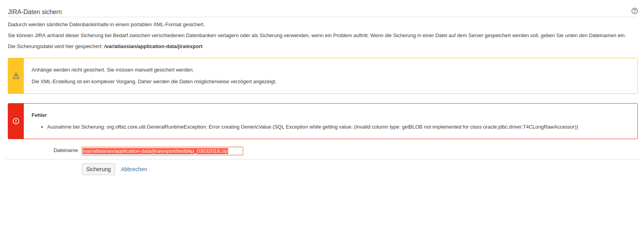The width and height of the screenshot is (644, 238).
Task: Select the Ausnahme bei Sicherung error message
Action: [312, 127]
